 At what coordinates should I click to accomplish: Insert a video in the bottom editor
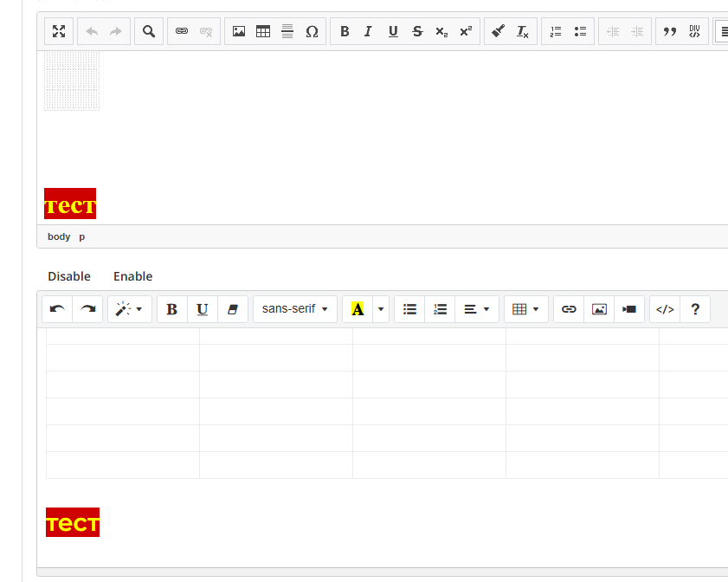click(x=629, y=309)
